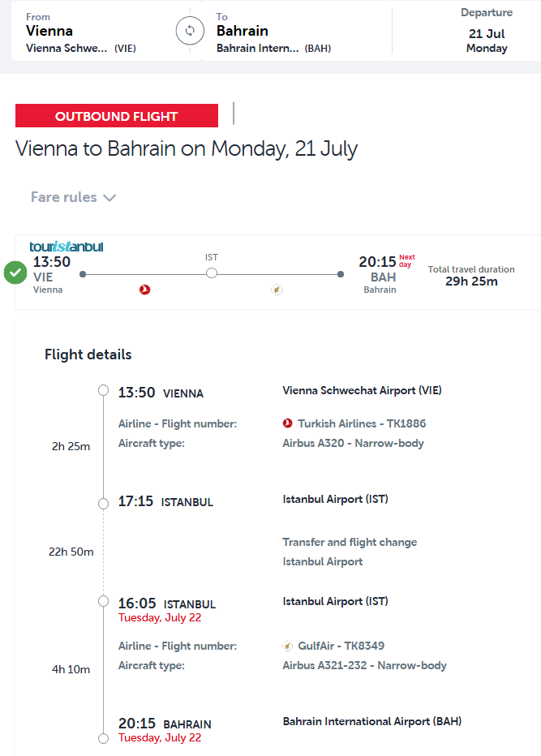
Task: Click Turkish Airlines - TK1886 flight number
Action: click(x=362, y=423)
